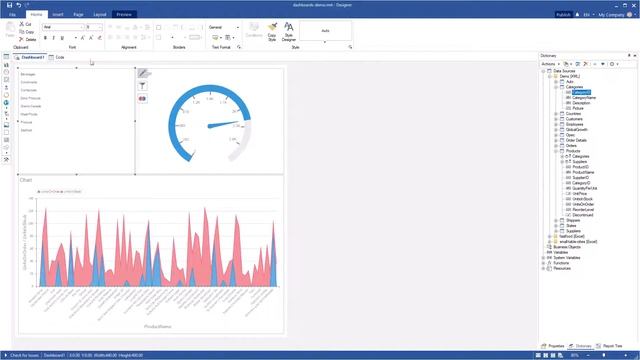This screenshot has height=360, width=640.
Task: Open the Actions menu in Dictionary panel
Action: (x=550, y=64)
